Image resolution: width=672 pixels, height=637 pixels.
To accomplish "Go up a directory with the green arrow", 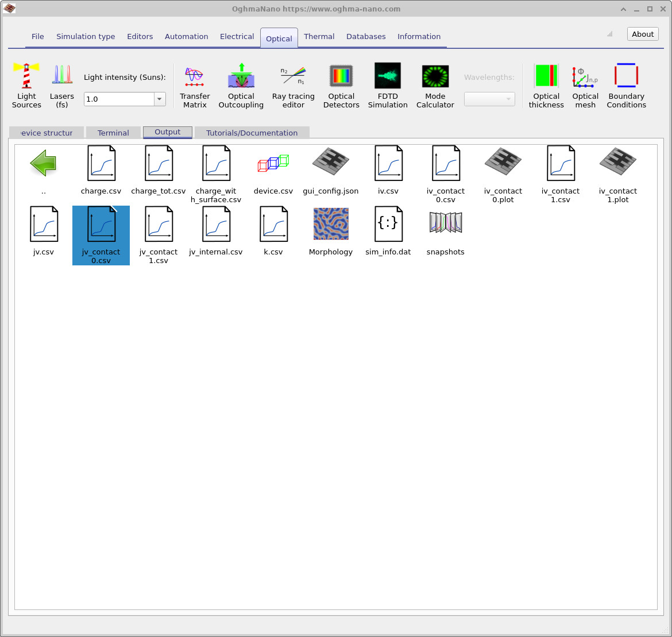I will click(x=44, y=163).
